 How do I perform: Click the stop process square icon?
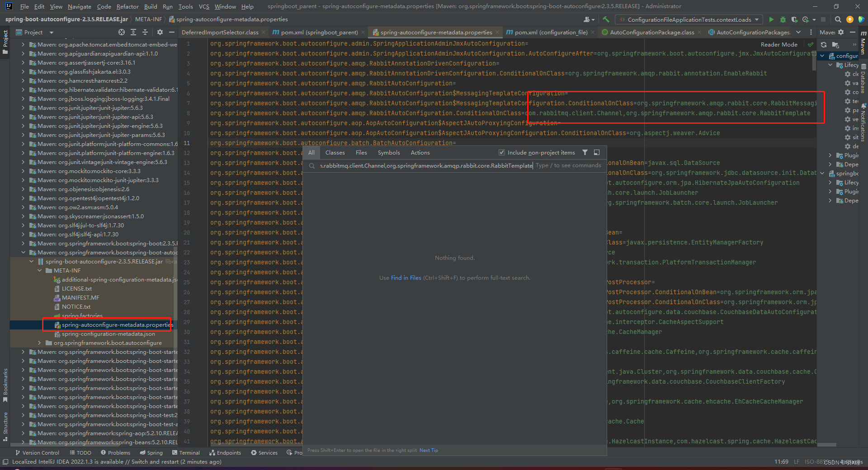823,19
